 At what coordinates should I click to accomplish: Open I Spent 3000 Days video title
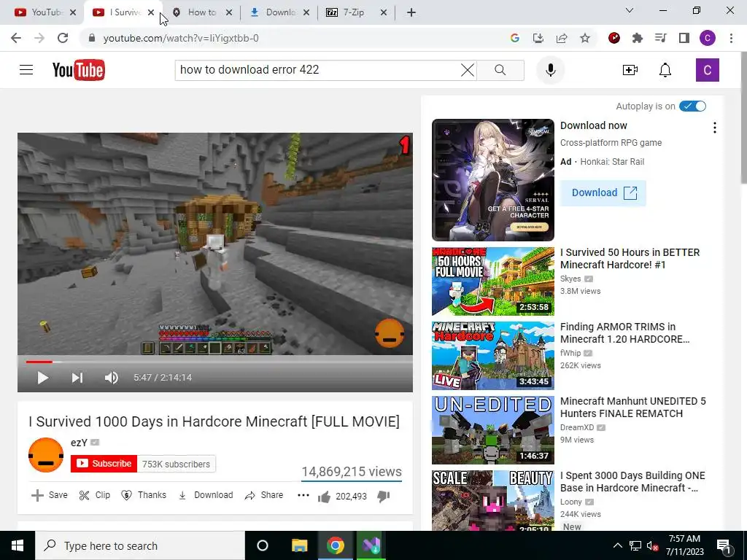click(x=632, y=481)
